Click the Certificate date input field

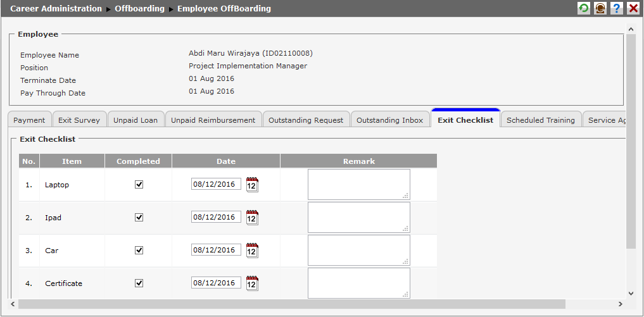216,282
